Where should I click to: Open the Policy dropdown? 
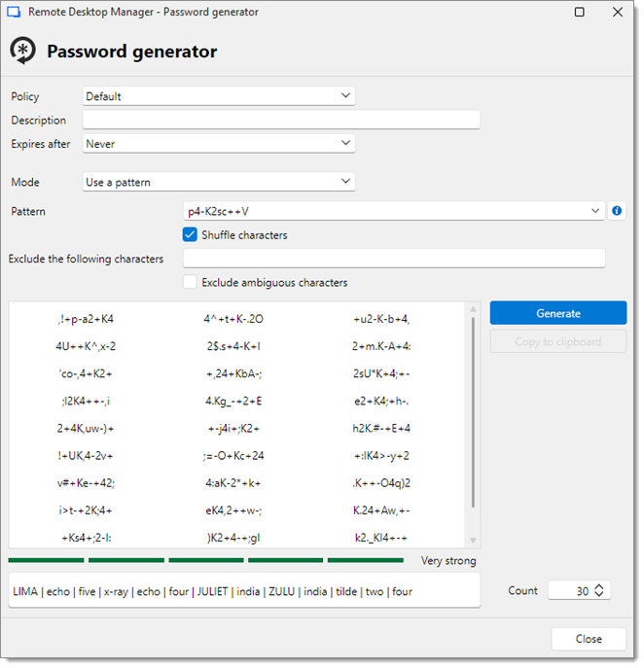[x=220, y=96]
